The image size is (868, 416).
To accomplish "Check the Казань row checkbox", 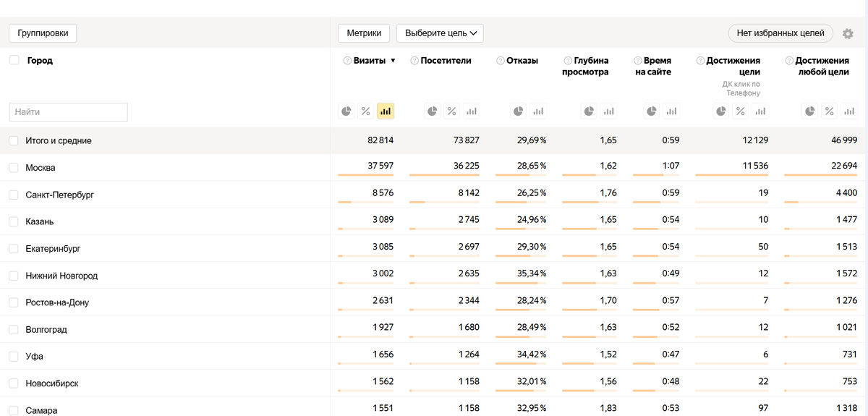I will pyautogui.click(x=14, y=221).
